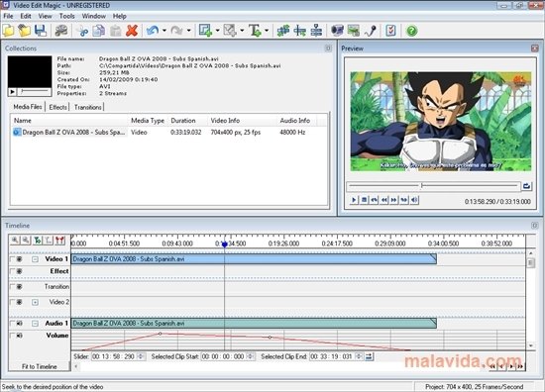Image resolution: width=545 pixels, height=392 pixels.
Task: Click the Preview seek slider handle
Action: (x=421, y=186)
